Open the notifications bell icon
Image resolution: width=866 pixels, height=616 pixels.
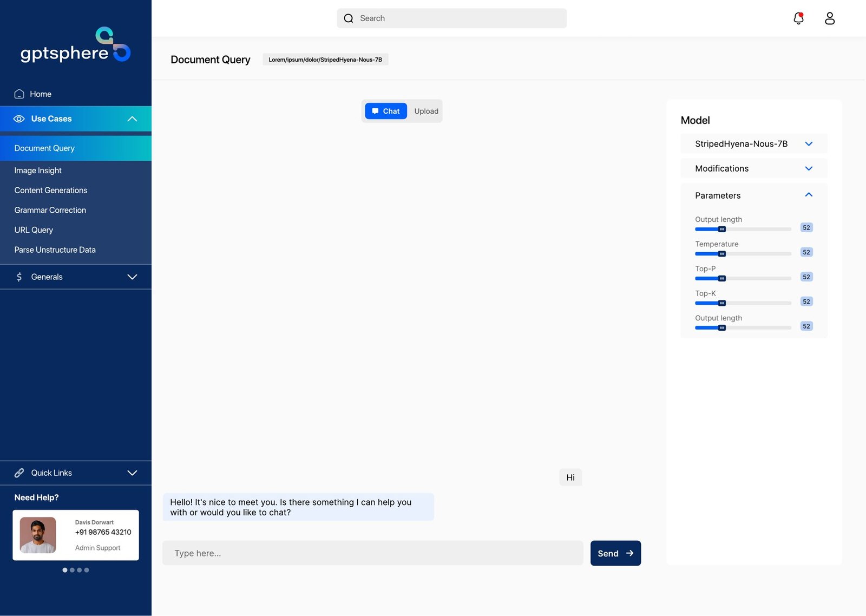[x=798, y=18]
